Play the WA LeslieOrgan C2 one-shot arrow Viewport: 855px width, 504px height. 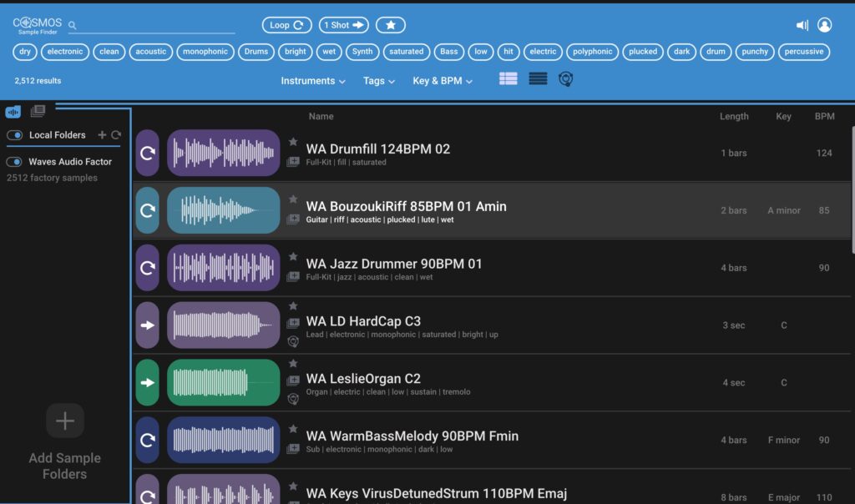coord(148,383)
